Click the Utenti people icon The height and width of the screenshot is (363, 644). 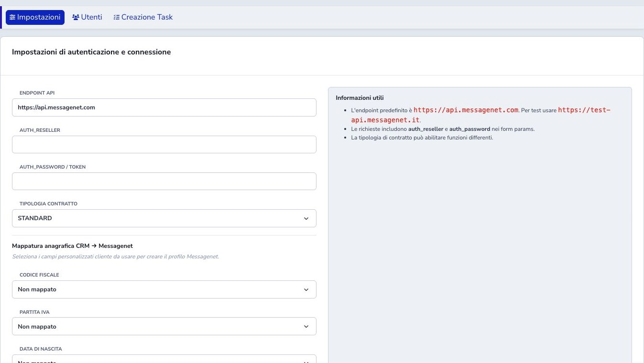[76, 17]
